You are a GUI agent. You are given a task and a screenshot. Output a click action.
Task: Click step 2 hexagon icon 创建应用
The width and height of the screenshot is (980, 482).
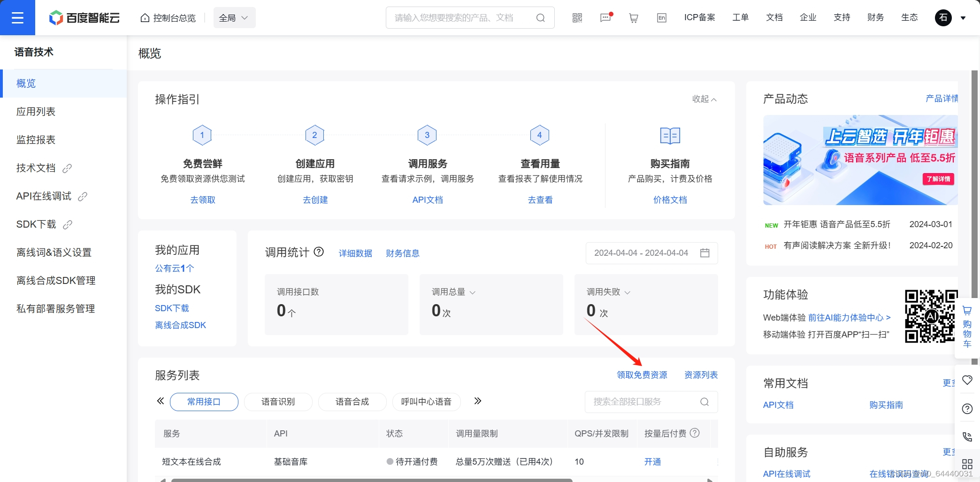315,135
